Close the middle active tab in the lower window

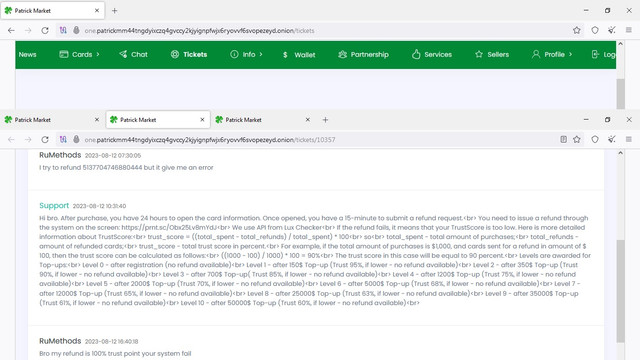pos(202,120)
